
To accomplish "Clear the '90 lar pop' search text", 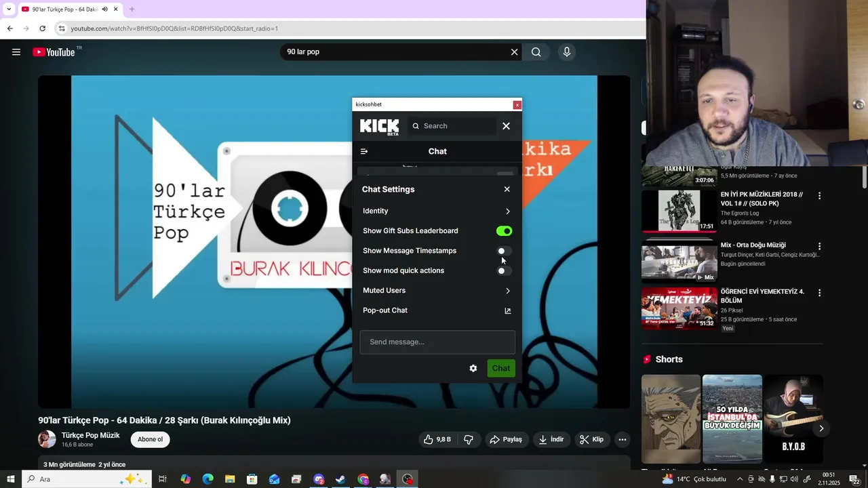I will (514, 52).
